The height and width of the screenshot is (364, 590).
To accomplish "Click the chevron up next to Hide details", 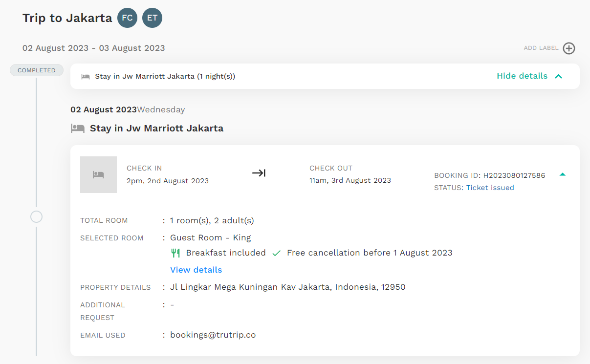I will 559,76.
